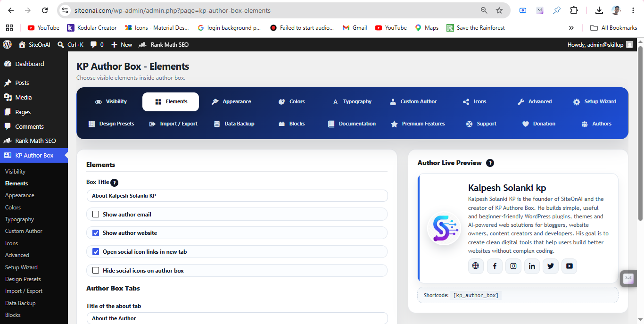This screenshot has height=324, width=644.
Task: Open the Authors tab
Action: pyautogui.click(x=596, y=124)
